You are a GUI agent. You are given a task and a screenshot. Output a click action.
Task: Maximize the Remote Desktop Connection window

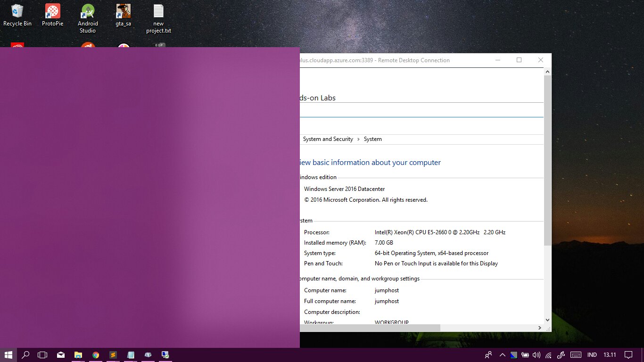[x=519, y=60]
